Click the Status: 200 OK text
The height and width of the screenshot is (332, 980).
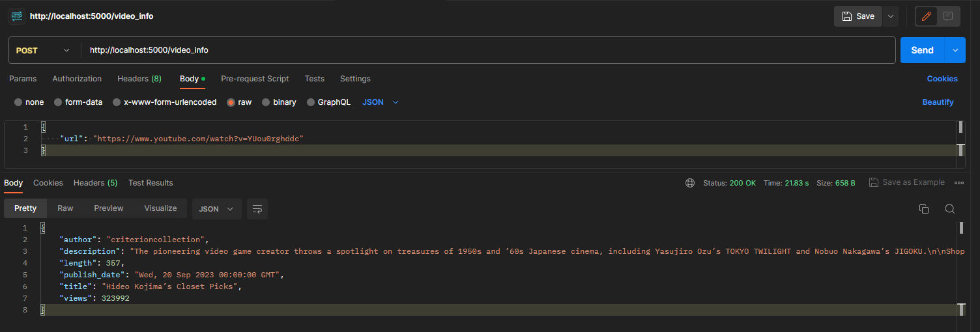click(x=730, y=183)
